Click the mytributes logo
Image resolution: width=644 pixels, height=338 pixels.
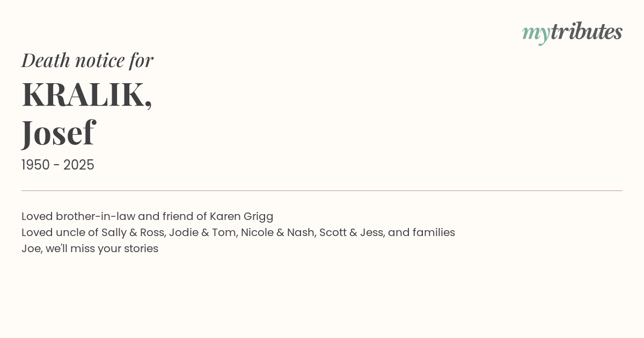572,33
